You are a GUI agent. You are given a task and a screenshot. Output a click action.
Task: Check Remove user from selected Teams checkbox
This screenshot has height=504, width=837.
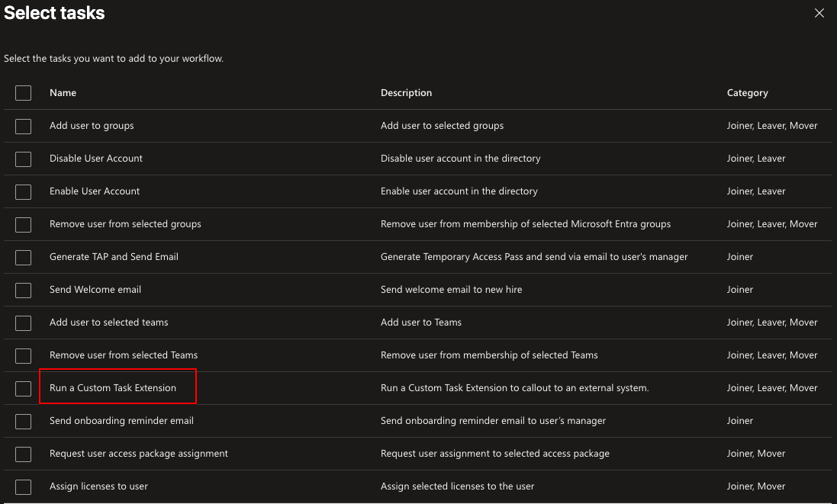[x=23, y=356]
